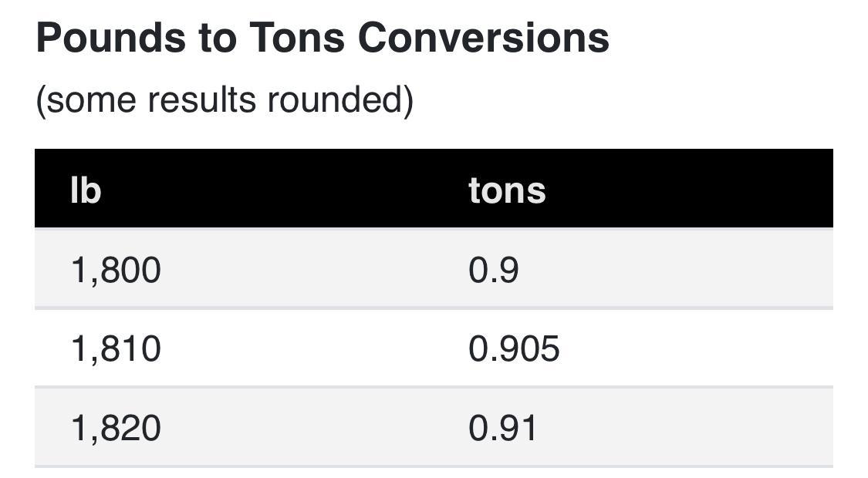The width and height of the screenshot is (868, 478).
Task: Click the Pounds to Tons Conversions heading
Action: click(323, 38)
